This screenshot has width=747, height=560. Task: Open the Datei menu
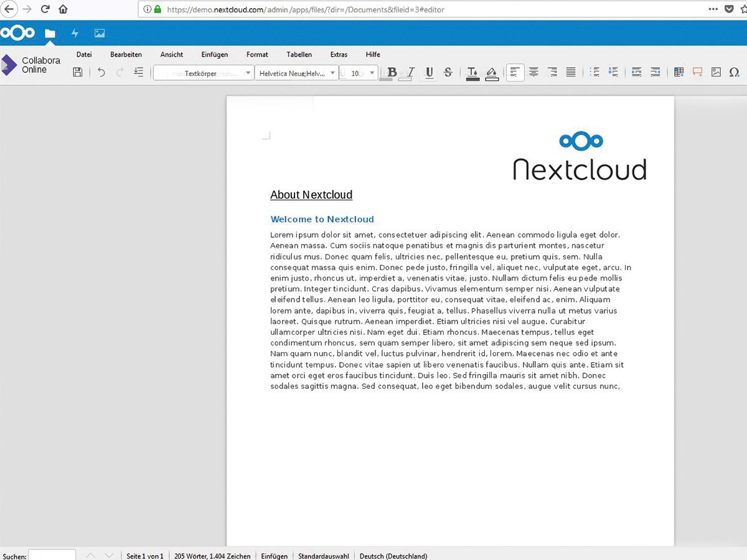[x=84, y=55]
